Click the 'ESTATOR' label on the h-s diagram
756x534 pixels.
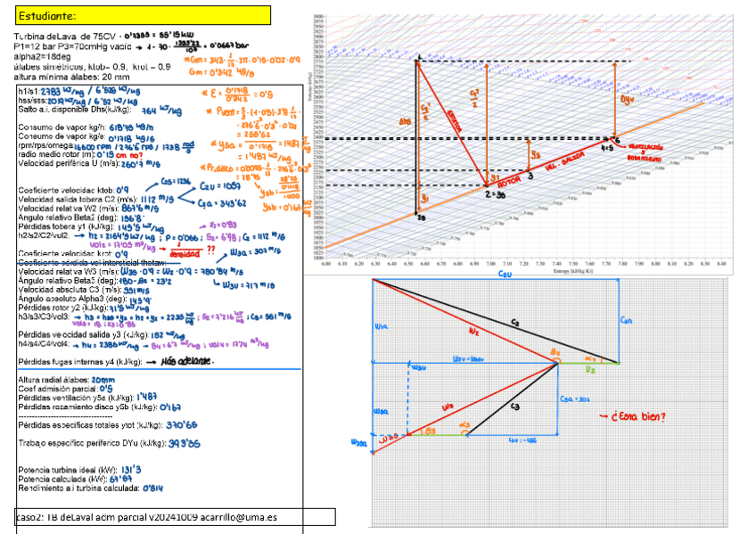454,121
